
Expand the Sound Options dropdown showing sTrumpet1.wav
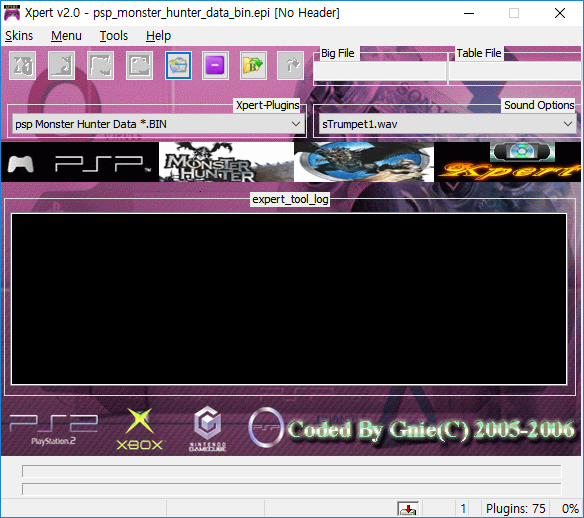[x=447, y=124]
